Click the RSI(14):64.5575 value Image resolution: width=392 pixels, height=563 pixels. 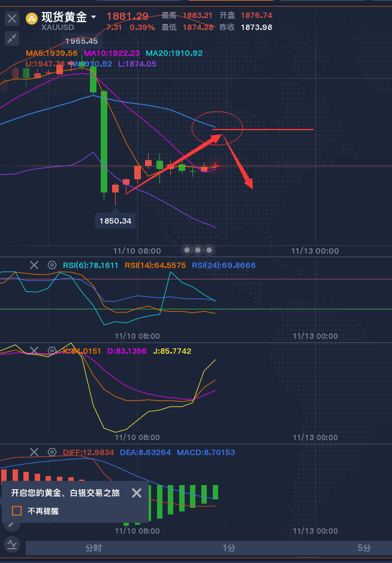(155, 266)
